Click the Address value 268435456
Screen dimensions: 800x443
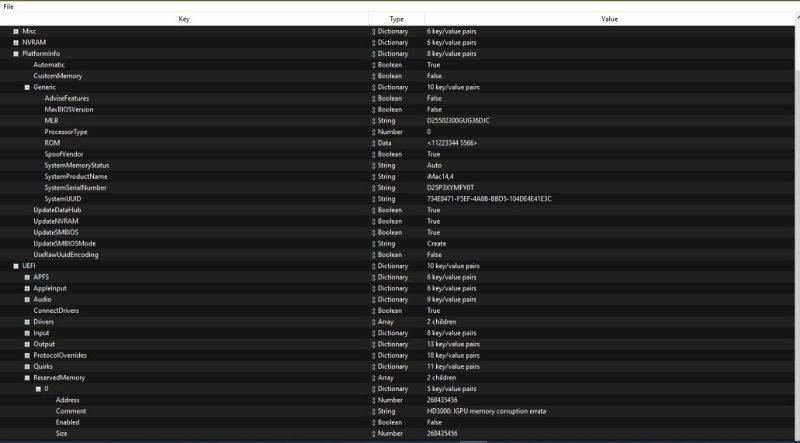[442, 400]
